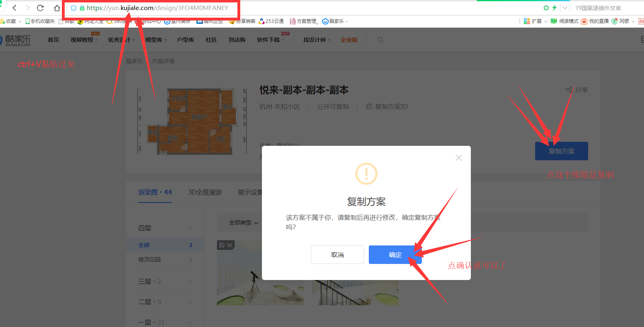The image size is (644, 327).
Task: Open the 收藏 favorites star
Action: (2, 21)
